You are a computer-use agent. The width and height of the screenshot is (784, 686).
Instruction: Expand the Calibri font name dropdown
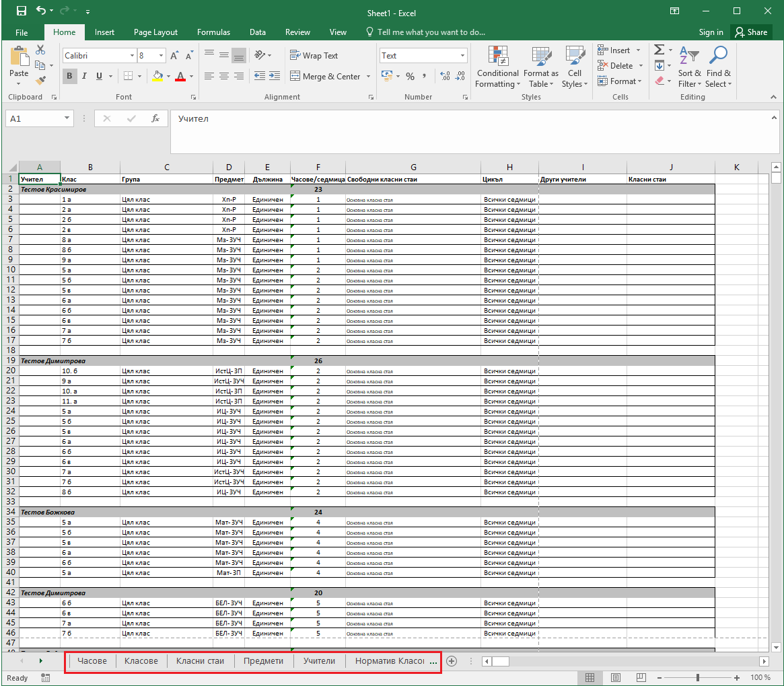click(132, 56)
